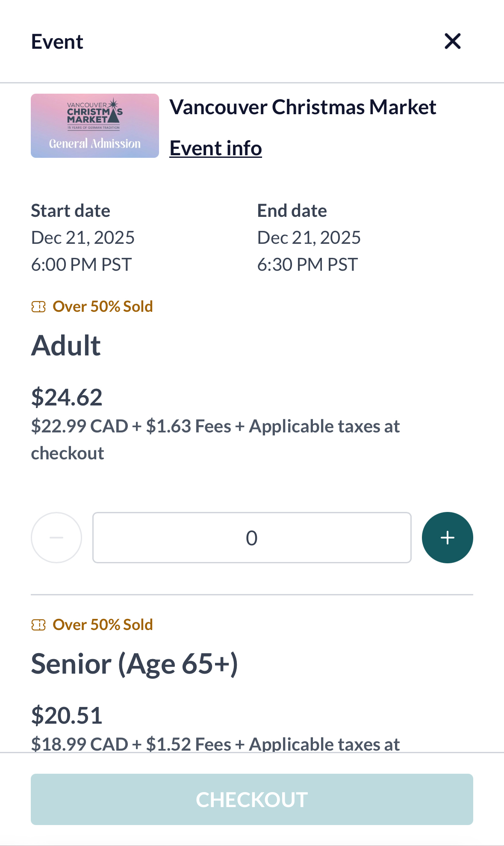Click the 6:30 PM PST end time
Viewport: 504px width, 846px height.
tap(307, 265)
